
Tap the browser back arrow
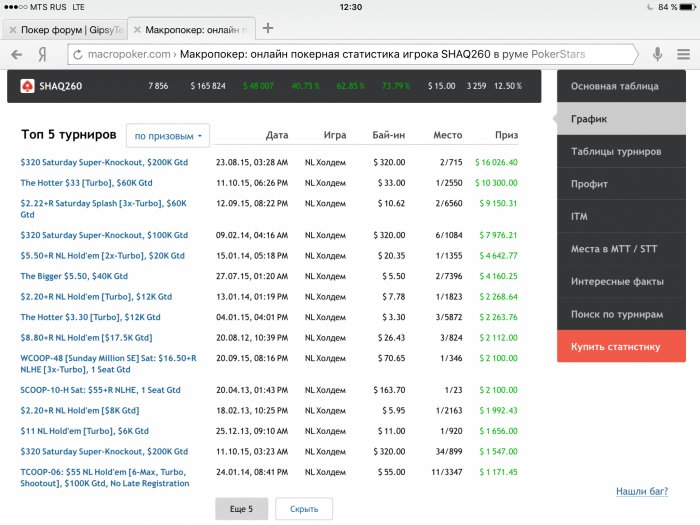tap(17, 54)
